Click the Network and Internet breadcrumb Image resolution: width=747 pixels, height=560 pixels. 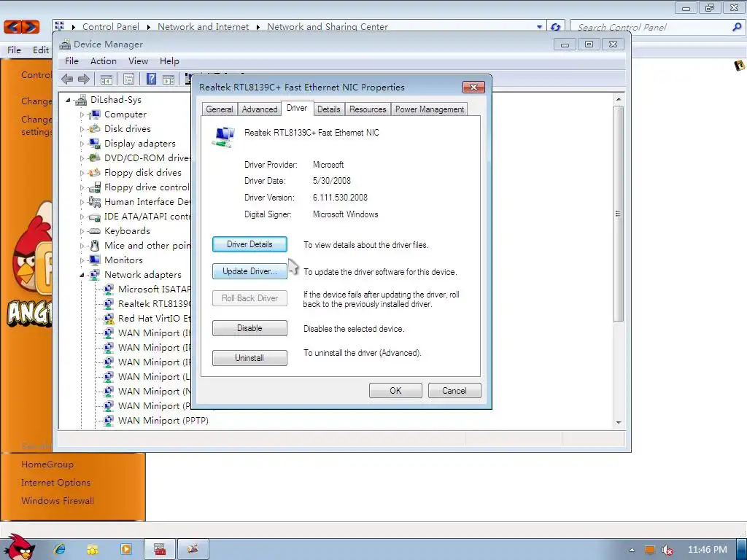(x=203, y=27)
